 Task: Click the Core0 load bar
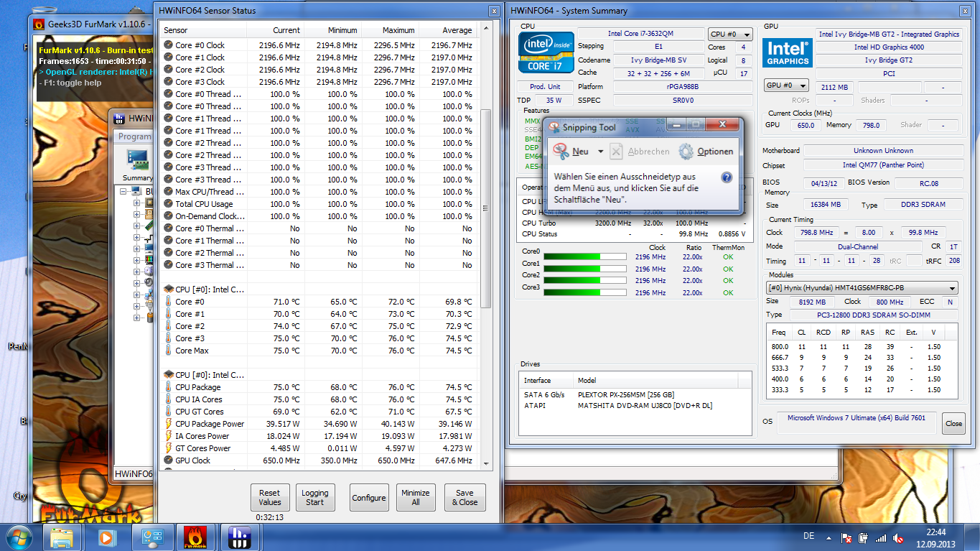coord(585,256)
